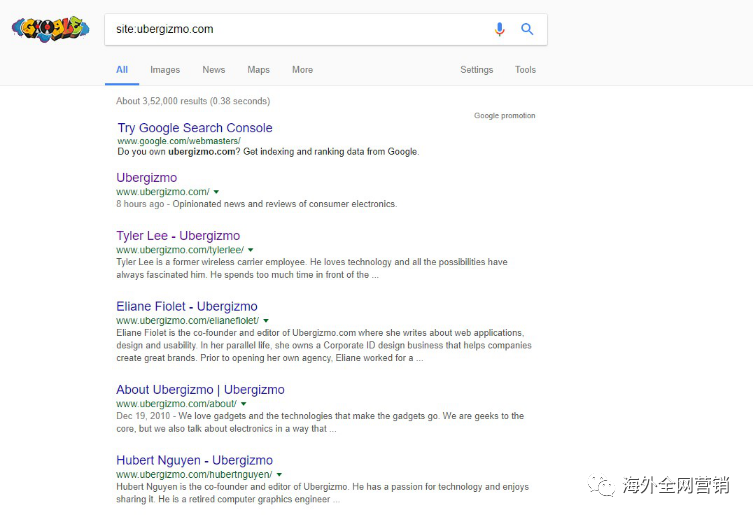Click the 'Eliane Fiolet is the co-founder' snippet

click(324, 345)
